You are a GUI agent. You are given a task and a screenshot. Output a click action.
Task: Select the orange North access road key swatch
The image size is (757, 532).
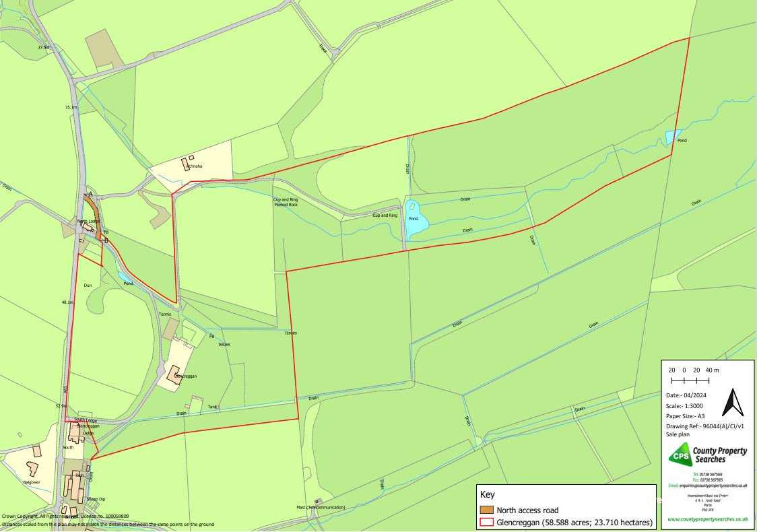tap(486, 510)
